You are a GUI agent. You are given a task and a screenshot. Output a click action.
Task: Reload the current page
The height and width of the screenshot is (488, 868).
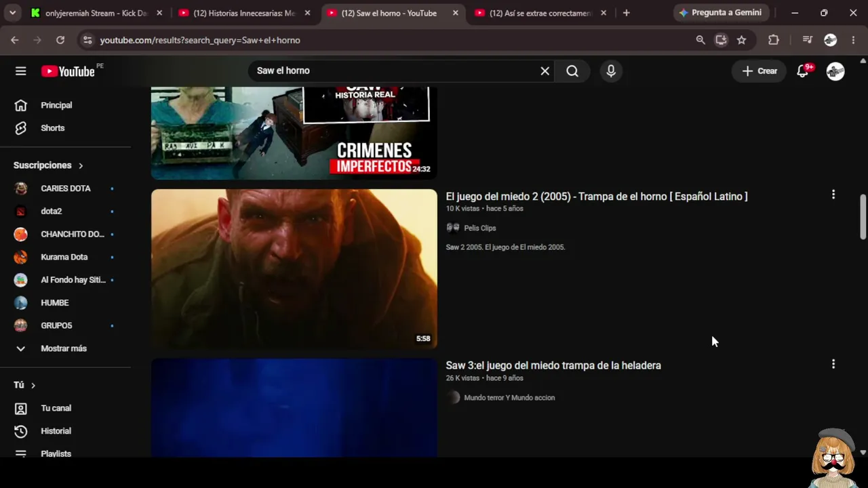coord(60,40)
